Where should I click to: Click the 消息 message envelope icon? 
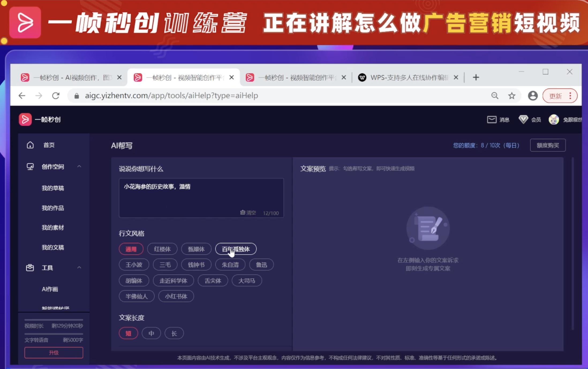coord(492,119)
